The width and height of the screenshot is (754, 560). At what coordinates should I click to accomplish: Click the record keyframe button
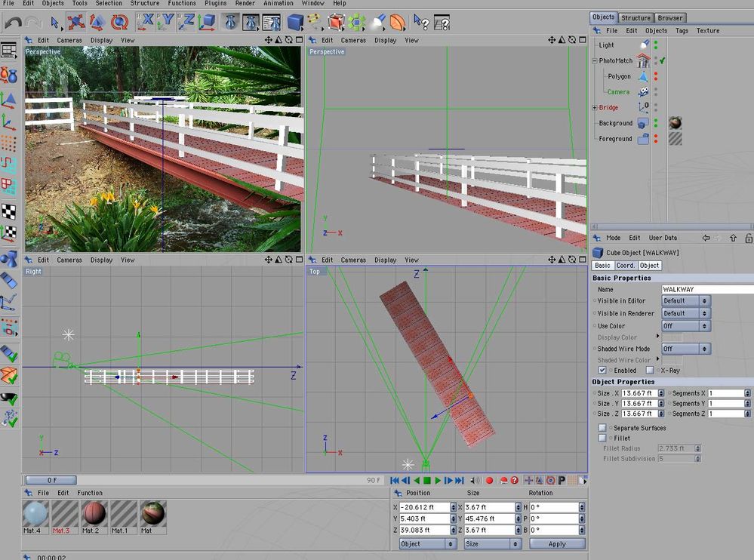[489, 480]
